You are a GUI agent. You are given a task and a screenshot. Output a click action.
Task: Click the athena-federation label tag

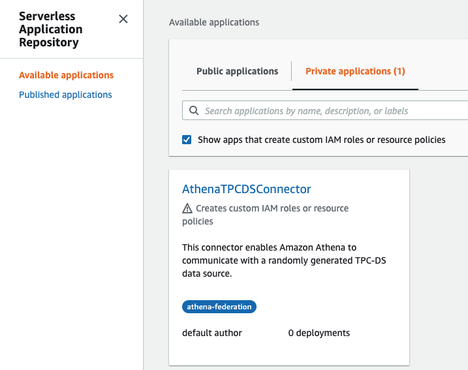pos(219,307)
